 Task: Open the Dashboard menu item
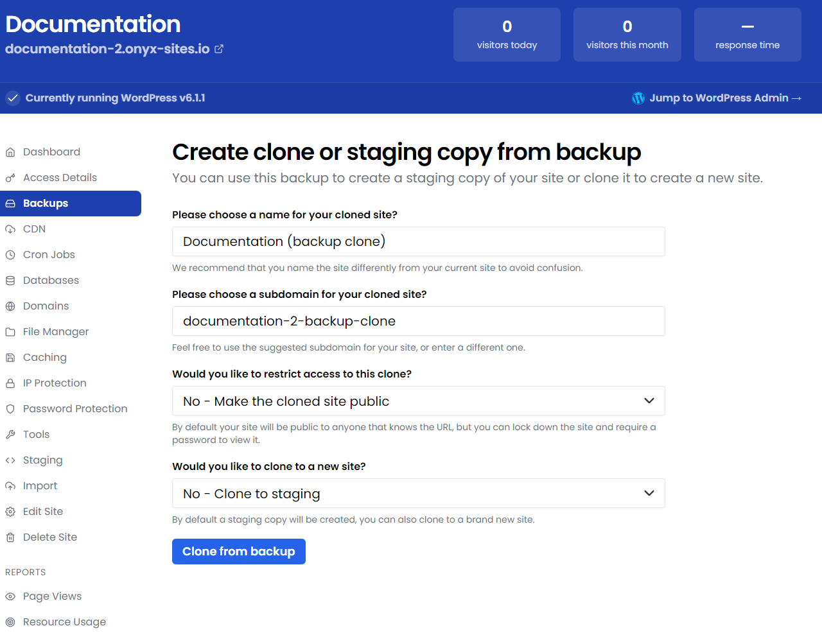71,152
